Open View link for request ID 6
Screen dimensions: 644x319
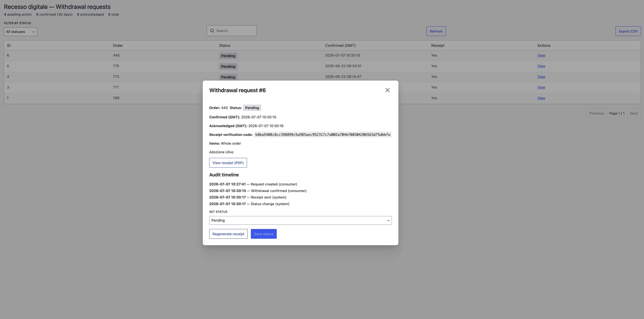(541, 55)
